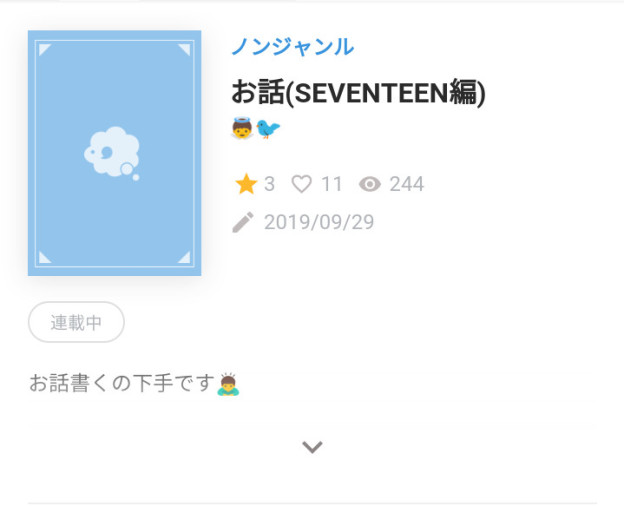This screenshot has height=506, width=624.
Task: Open the story title お話(SEVENTEEN編)
Action: click(x=358, y=92)
